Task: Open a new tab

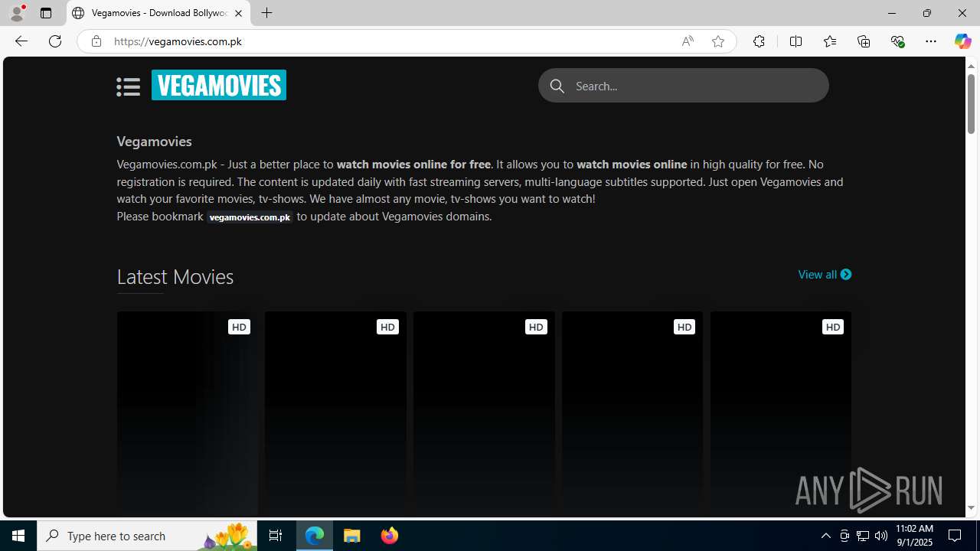Action: coord(266,13)
